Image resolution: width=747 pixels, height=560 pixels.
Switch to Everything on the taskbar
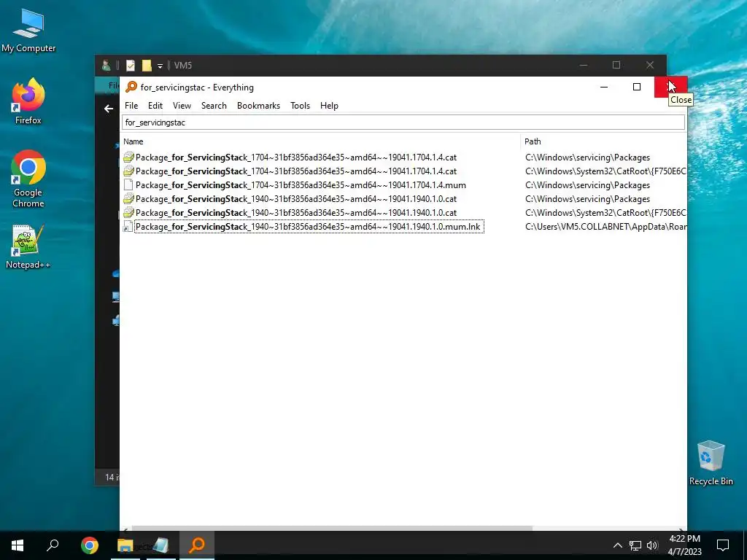click(x=197, y=545)
